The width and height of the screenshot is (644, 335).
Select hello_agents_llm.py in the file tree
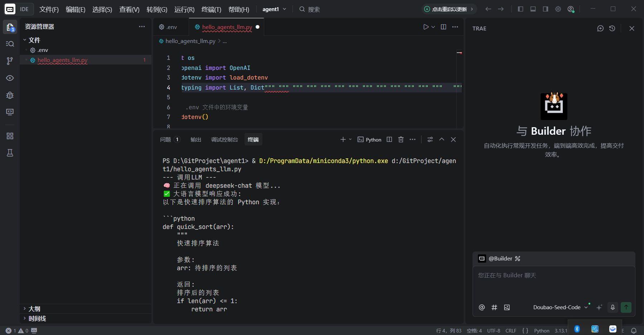85,60
